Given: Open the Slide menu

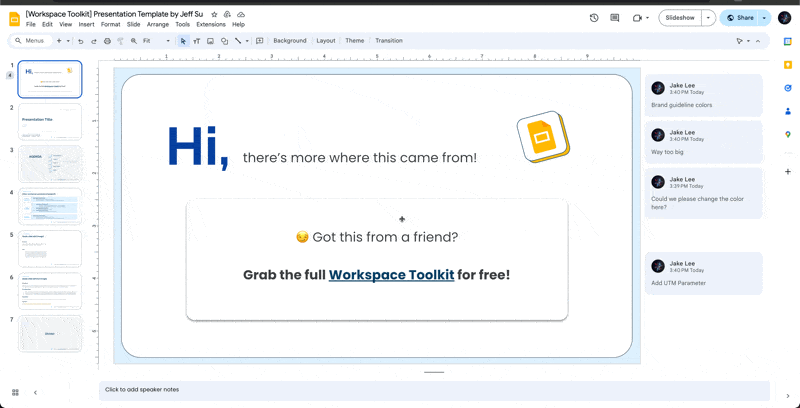Looking at the screenshot, I should (x=134, y=24).
